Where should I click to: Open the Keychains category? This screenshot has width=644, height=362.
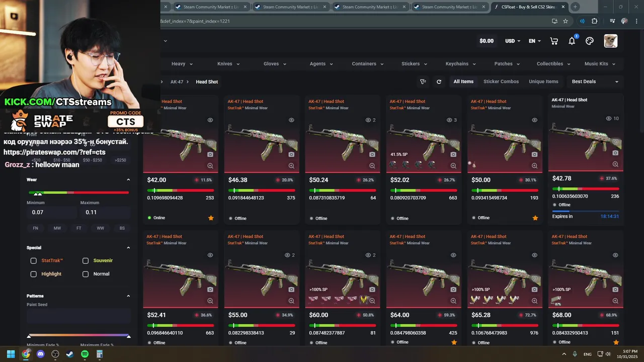tap(460, 64)
